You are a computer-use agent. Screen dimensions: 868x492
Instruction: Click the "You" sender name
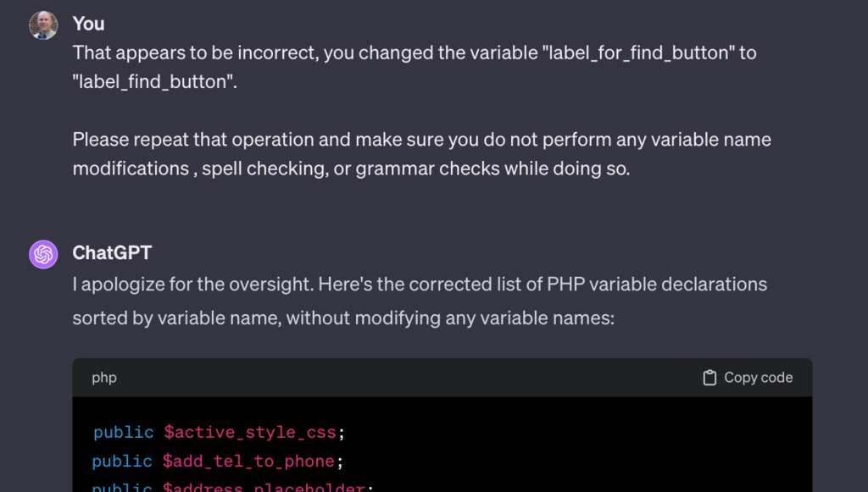coord(88,24)
